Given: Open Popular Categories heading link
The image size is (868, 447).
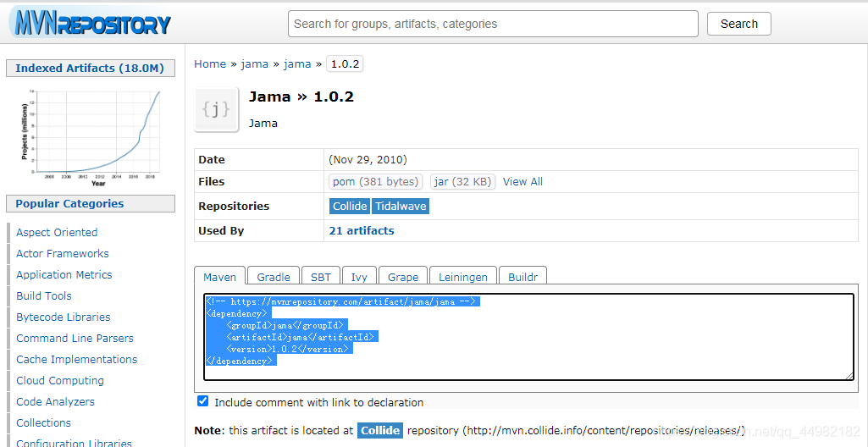Looking at the screenshot, I should click(x=69, y=203).
